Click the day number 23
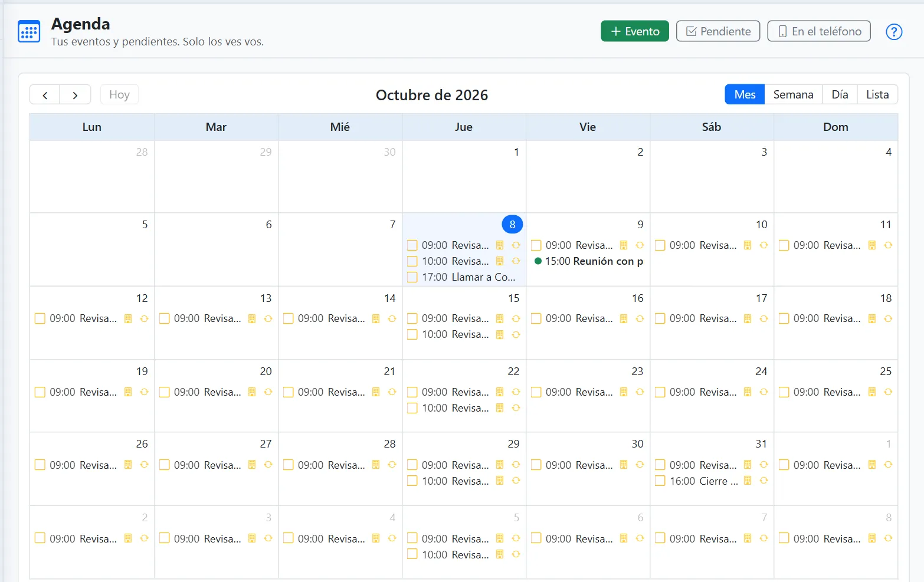Screen dimensions: 924x582 point(637,371)
